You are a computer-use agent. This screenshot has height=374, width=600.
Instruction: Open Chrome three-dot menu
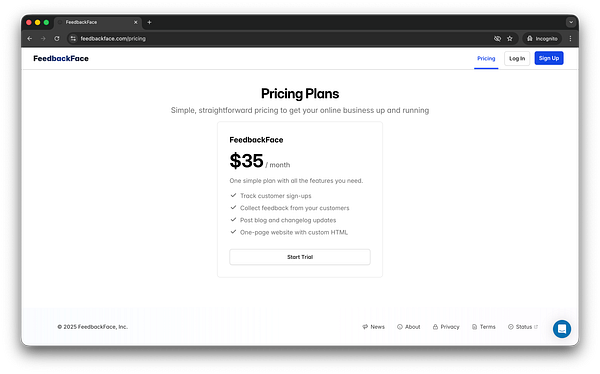point(570,39)
